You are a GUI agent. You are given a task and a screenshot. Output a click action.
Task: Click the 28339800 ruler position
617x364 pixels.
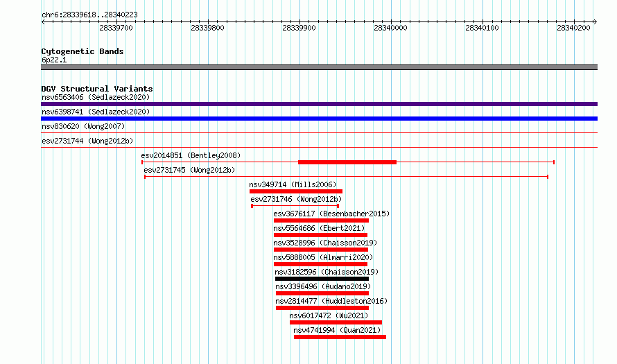pyautogui.click(x=207, y=28)
